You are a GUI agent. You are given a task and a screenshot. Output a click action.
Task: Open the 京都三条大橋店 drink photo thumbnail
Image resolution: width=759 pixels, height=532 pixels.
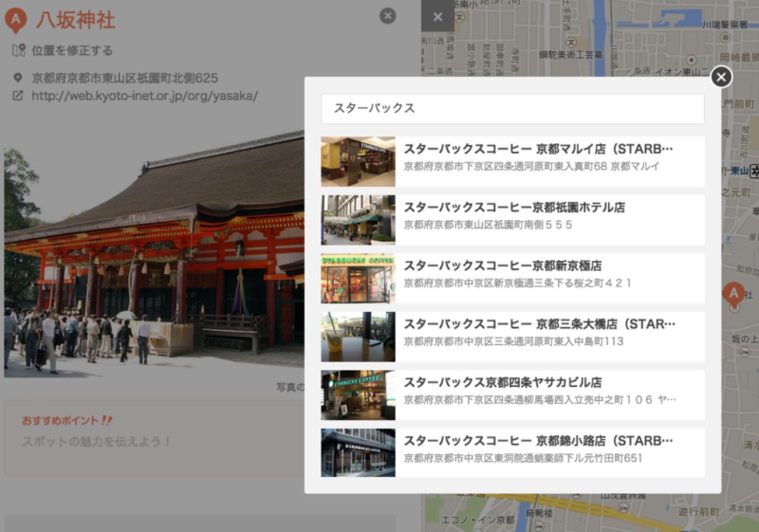pyautogui.click(x=358, y=337)
